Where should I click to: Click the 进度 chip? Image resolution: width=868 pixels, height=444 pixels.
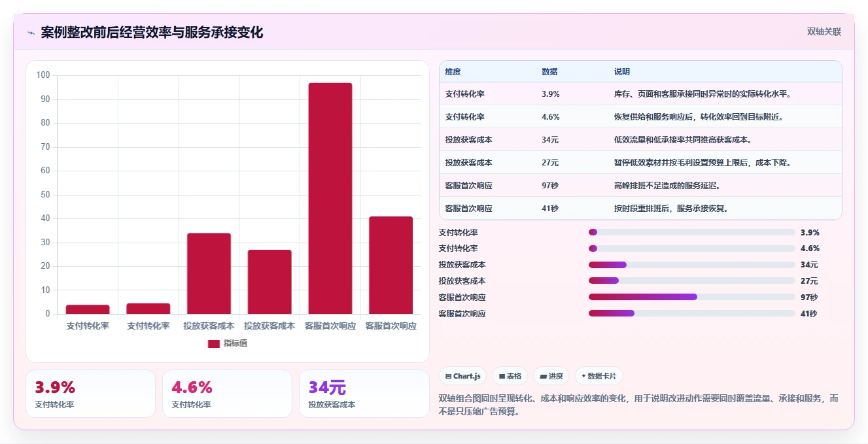(551, 376)
